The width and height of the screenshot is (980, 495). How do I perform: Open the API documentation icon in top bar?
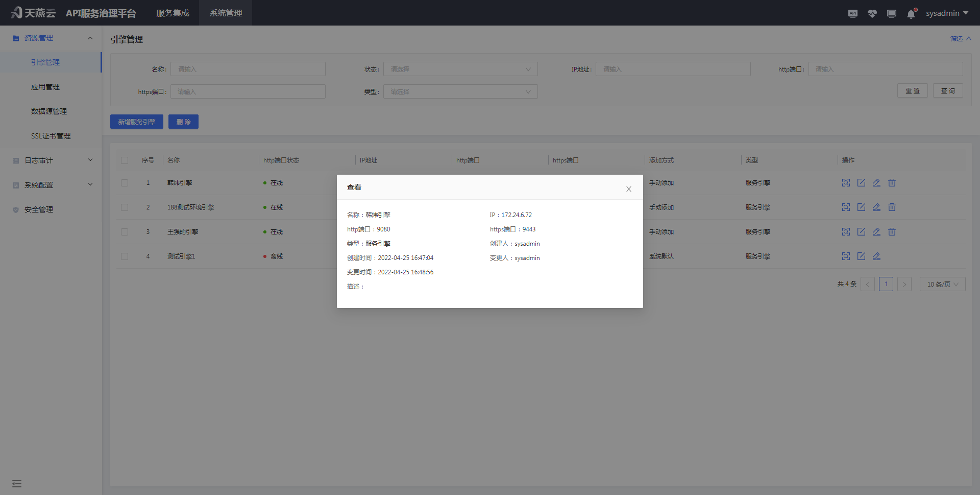click(x=852, y=14)
